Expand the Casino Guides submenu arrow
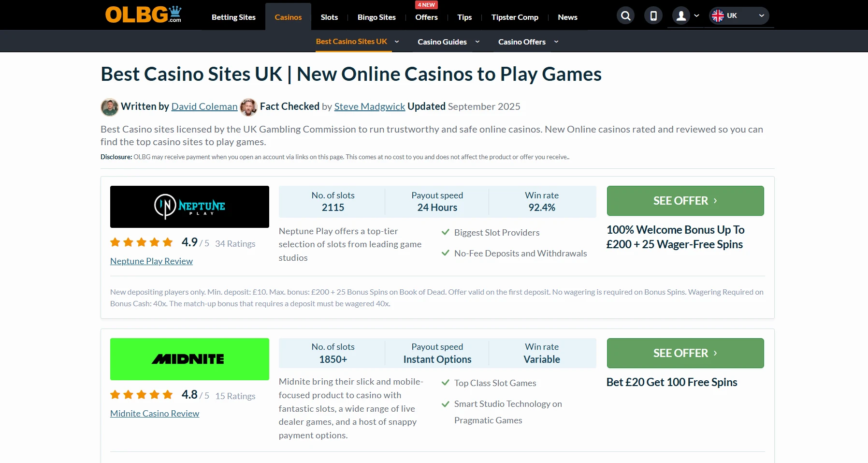Viewport: 868px width, 463px height. click(x=477, y=42)
